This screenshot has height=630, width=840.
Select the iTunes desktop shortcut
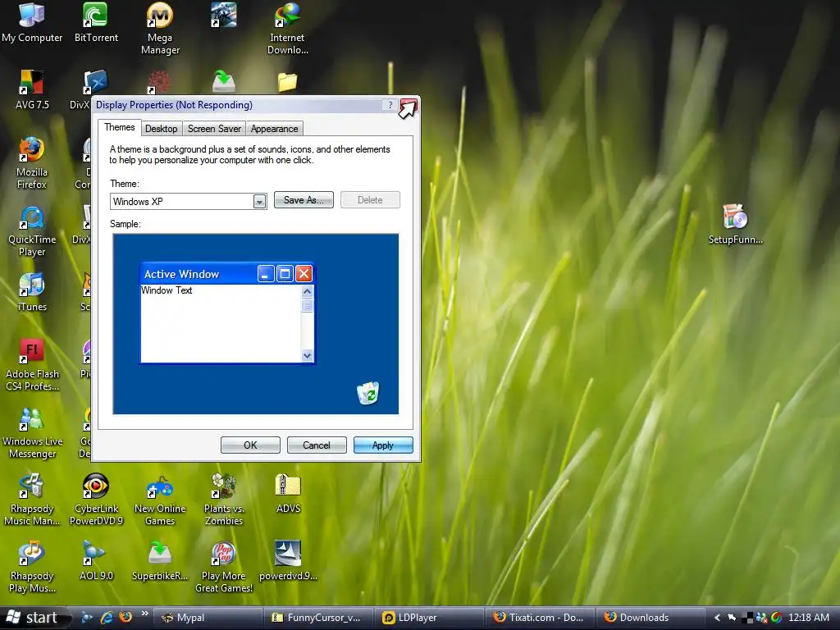[x=32, y=293]
